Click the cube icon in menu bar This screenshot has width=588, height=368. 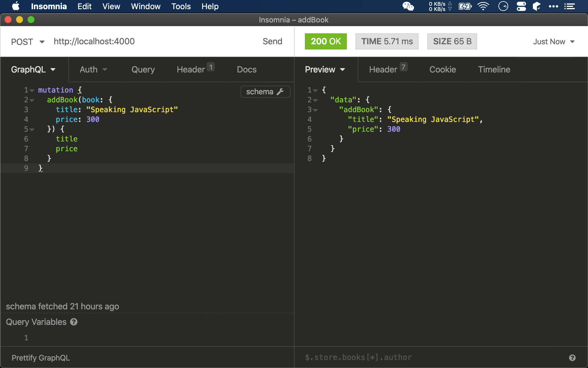(x=537, y=6)
